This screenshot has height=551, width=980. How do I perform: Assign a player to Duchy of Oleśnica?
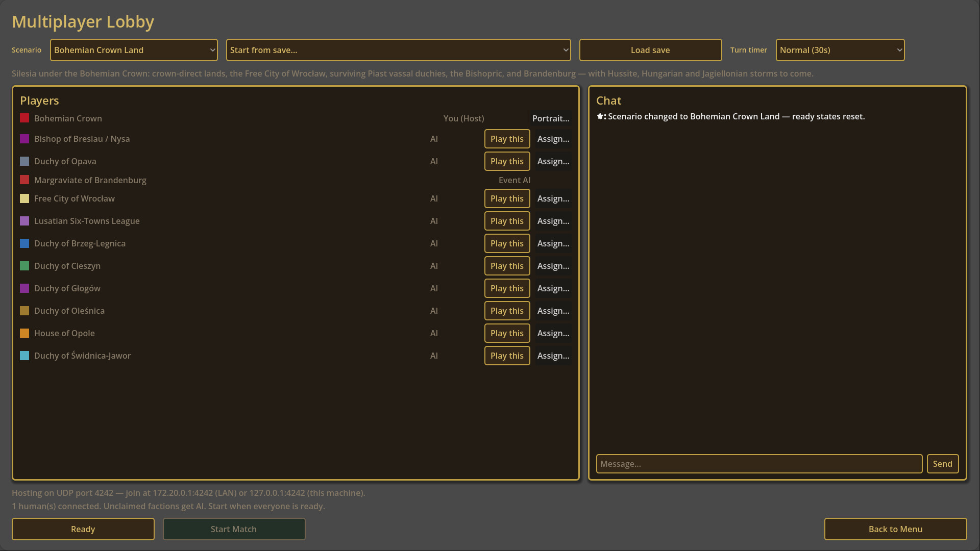pyautogui.click(x=553, y=311)
